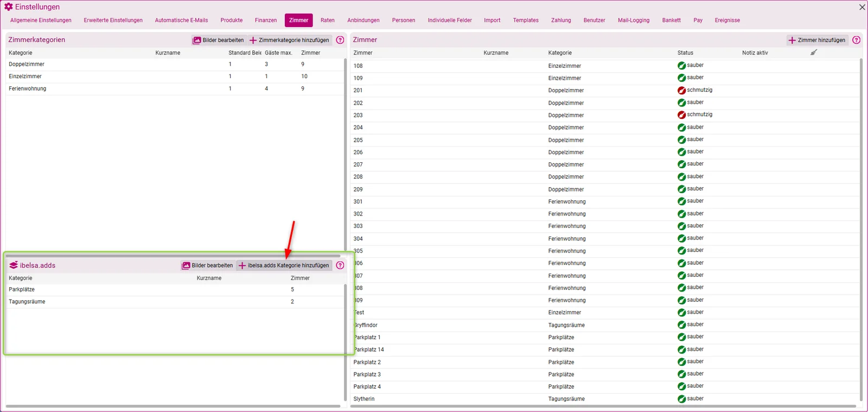Open the Templates tab
This screenshot has width=868, height=412.
click(526, 21)
